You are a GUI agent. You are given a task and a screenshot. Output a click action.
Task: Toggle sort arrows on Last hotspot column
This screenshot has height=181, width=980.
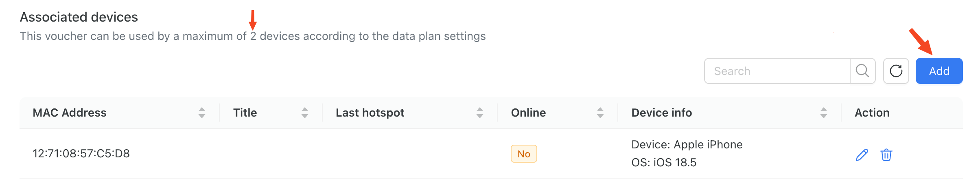tap(480, 113)
